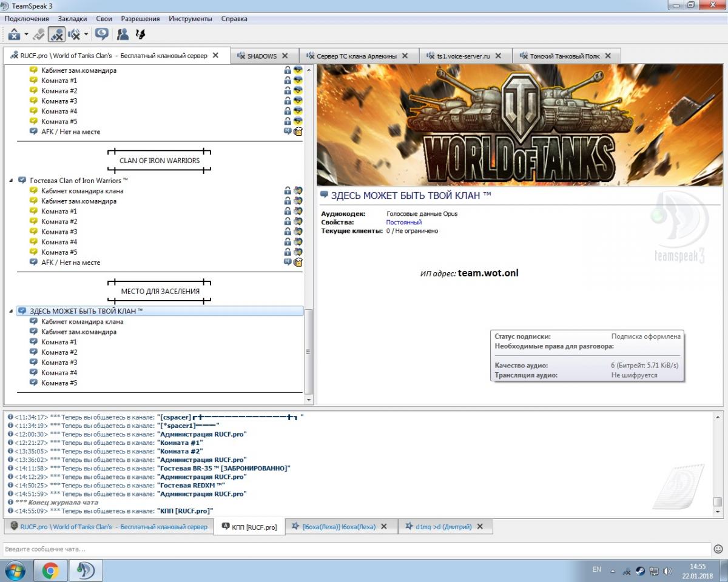Click the chat bubble toolbar icon
Viewport: 728px width, 582px height.
point(102,35)
